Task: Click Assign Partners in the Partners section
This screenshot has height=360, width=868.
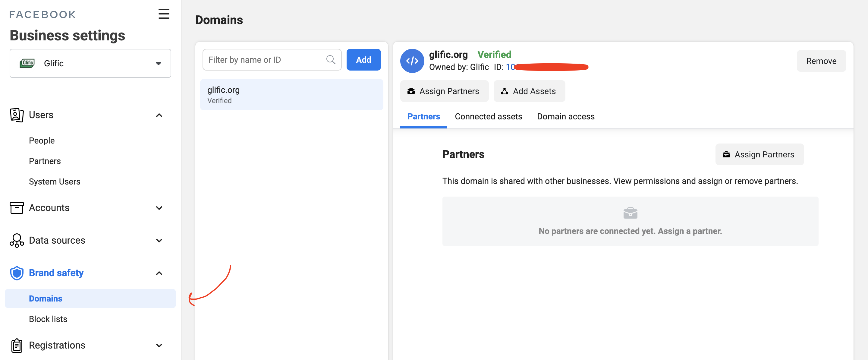Action: pyautogui.click(x=759, y=154)
